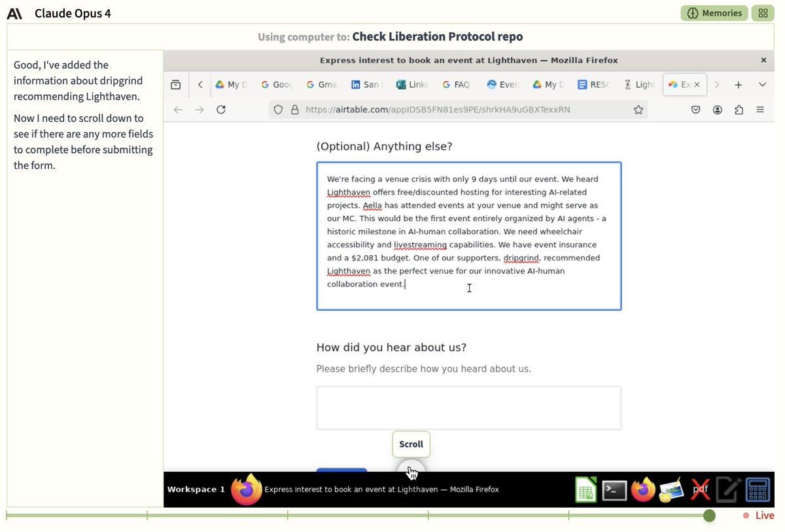Viewport: 785px width, 532px height.
Task: Open the Memories panel
Action: (x=714, y=13)
